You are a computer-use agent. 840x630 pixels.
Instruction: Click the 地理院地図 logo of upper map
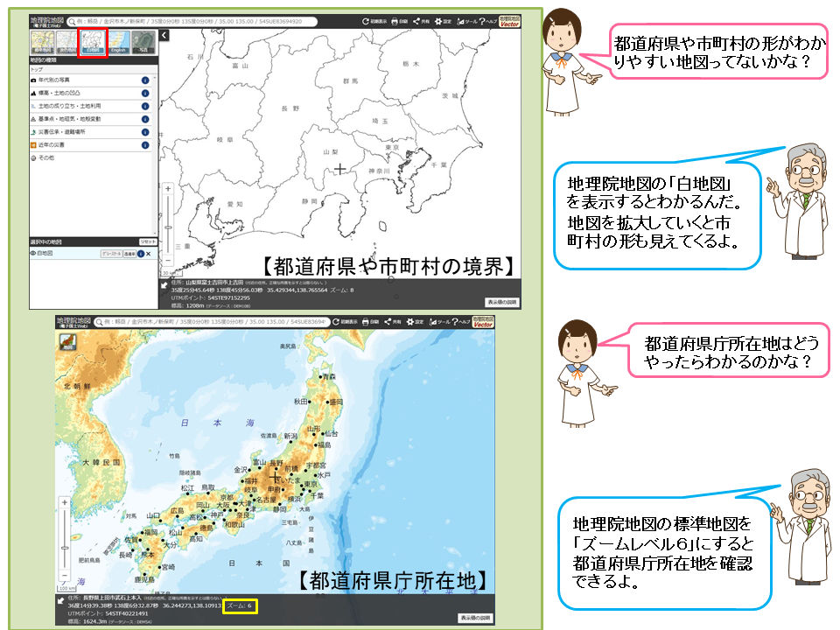pos(45,21)
